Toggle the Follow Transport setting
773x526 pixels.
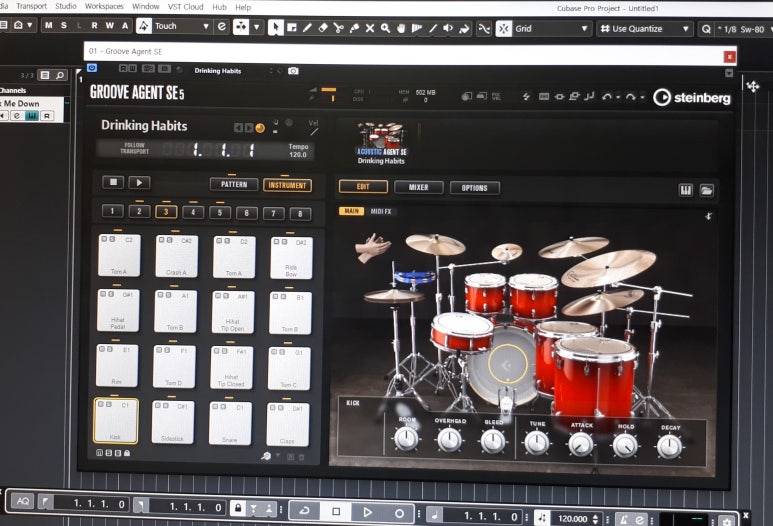[x=134, y=148]
